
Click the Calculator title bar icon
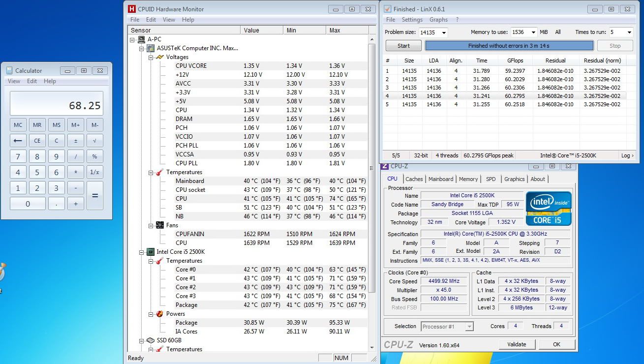9,71
